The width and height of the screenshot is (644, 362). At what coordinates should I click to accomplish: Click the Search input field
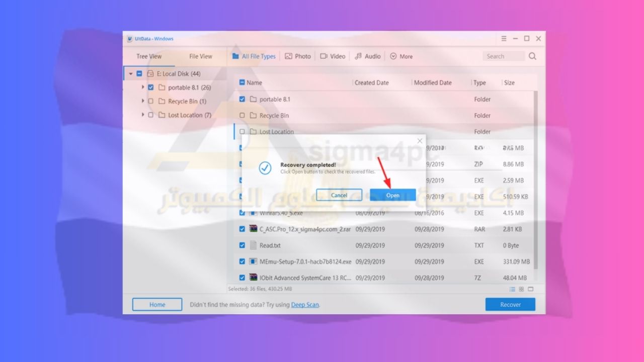tap(504, 56)
